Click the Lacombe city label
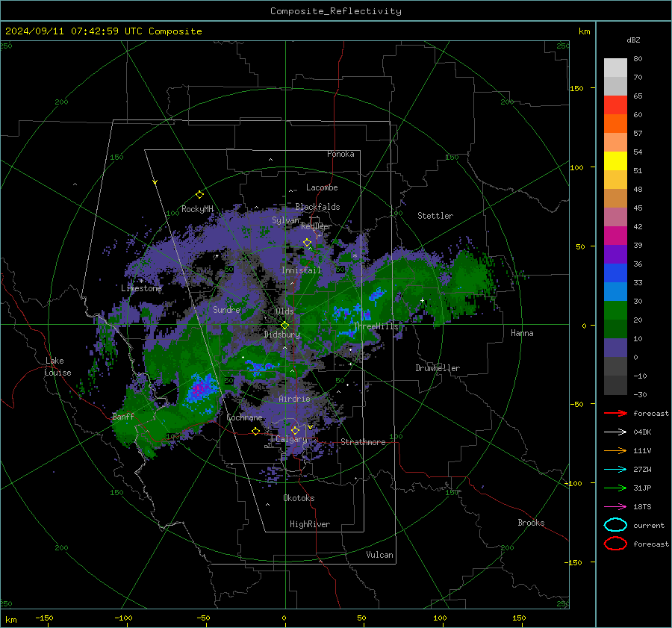This screenshot has height=628, width=672. (x=322, y=187)
